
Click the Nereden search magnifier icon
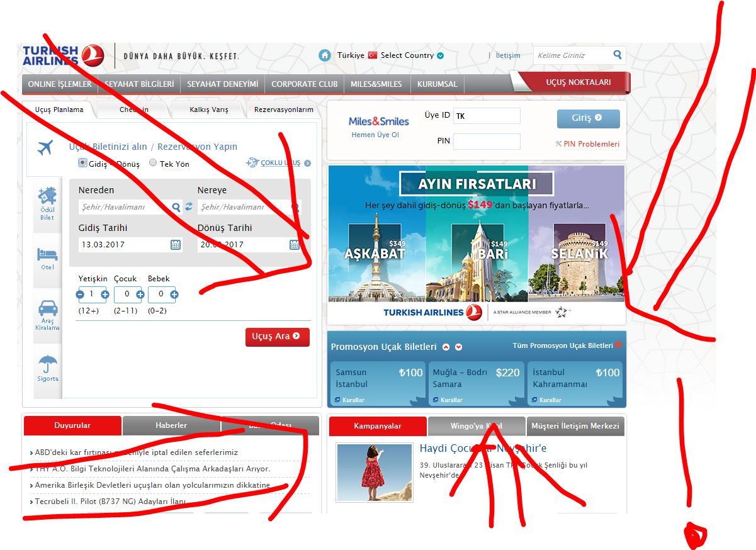click(x=176, y=206)
